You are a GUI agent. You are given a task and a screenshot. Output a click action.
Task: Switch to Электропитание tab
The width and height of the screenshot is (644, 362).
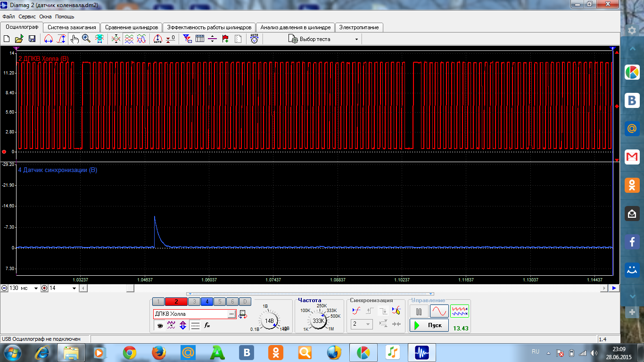pyautogui.click(x=359, y=27)
